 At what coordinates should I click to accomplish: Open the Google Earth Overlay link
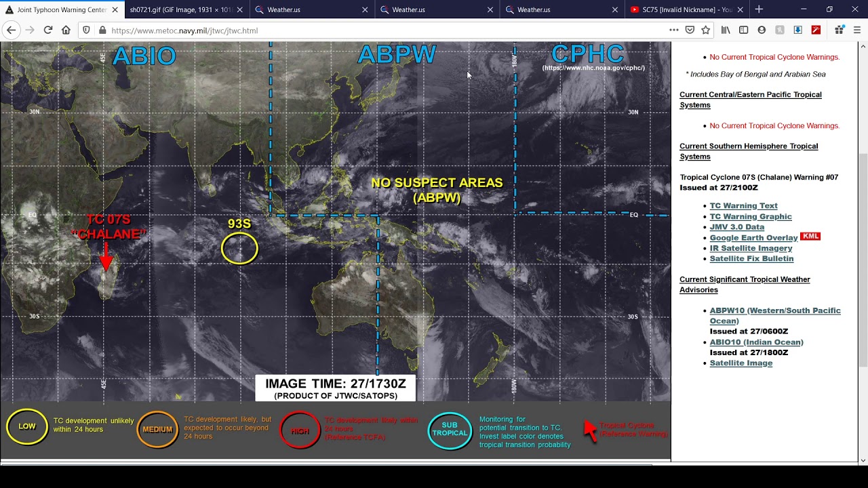pyautogui.click(x=753, y=237)
